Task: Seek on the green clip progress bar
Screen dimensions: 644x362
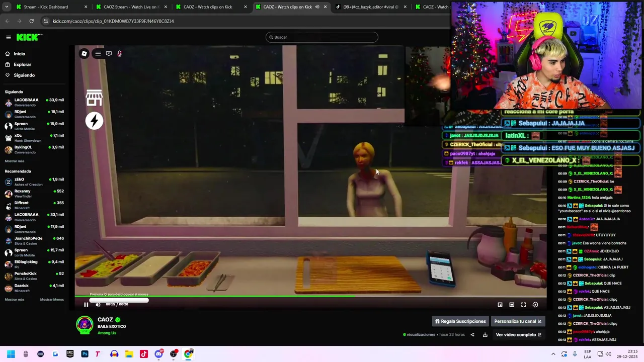Action: (x=310, y=296)
